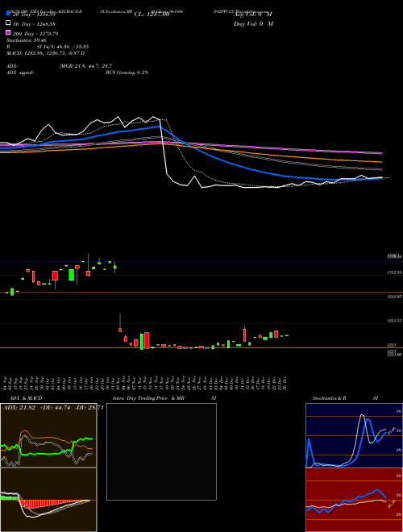Select the '50 Day = 1248.58' legend text

[x=35, y=24]
